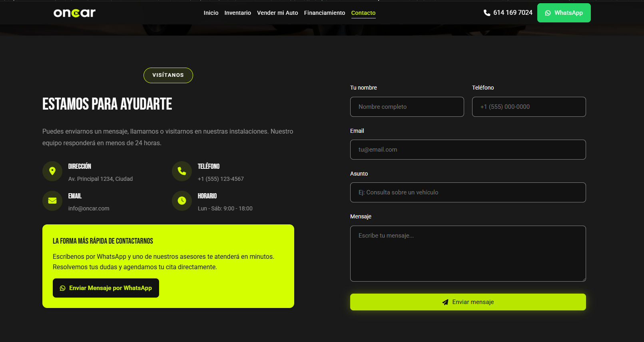Image resolution: width=644 pixels, height=342 pixels.
Task: Go to Inventario page
Action: (238, 13)
